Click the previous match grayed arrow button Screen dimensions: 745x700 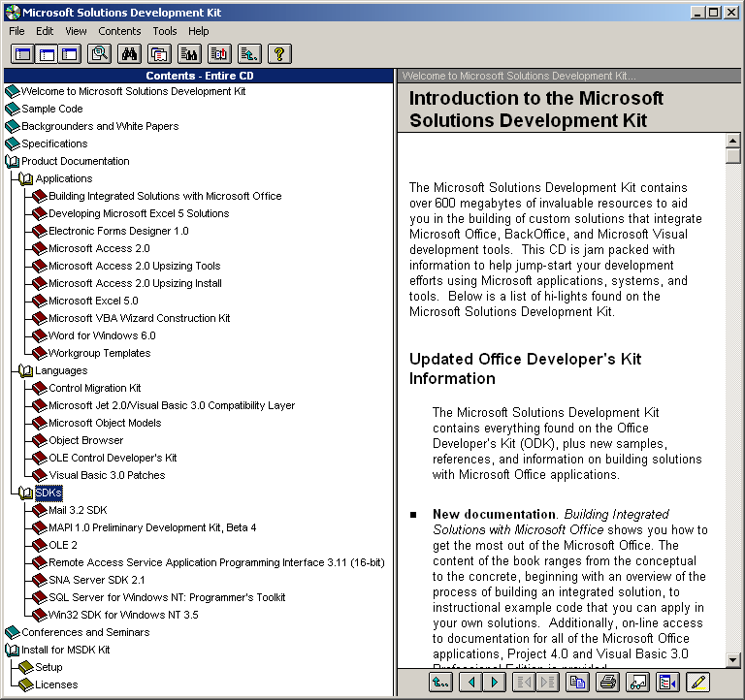(524, 683)
